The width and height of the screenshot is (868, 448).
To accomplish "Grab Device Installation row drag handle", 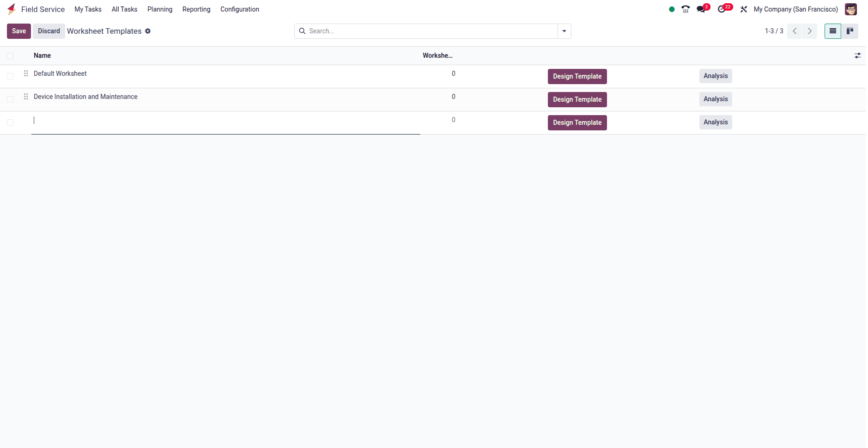I will (x=26, y=97).
